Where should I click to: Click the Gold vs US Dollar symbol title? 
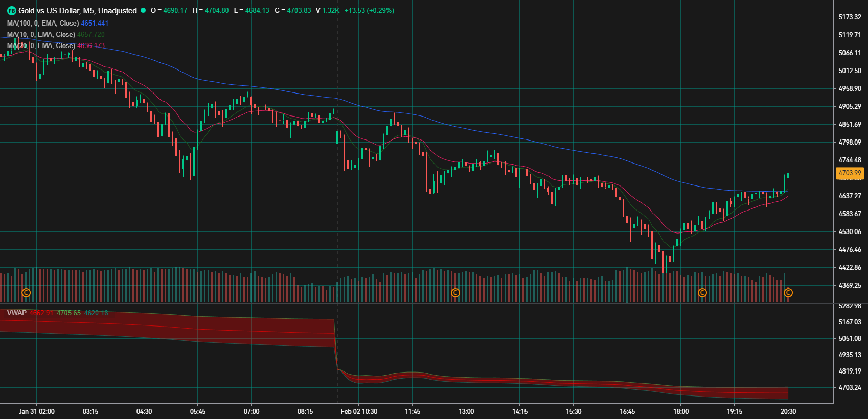pos(78,11)
